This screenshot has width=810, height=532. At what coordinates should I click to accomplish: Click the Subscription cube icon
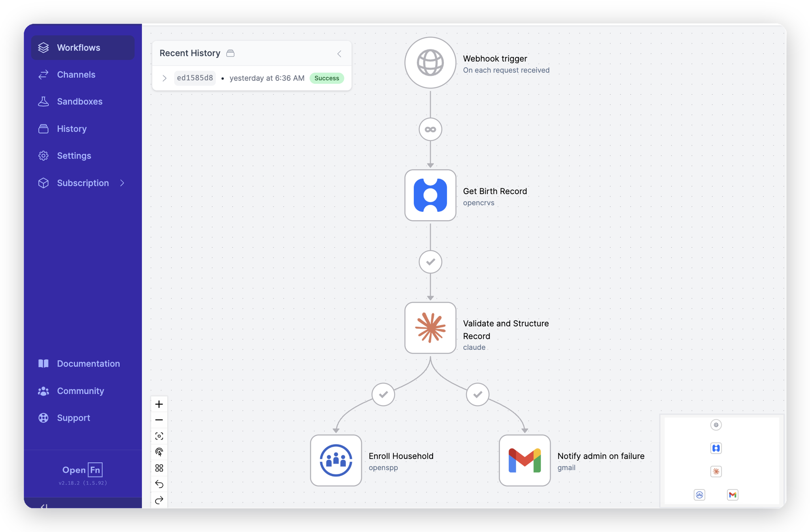[44, 183]
